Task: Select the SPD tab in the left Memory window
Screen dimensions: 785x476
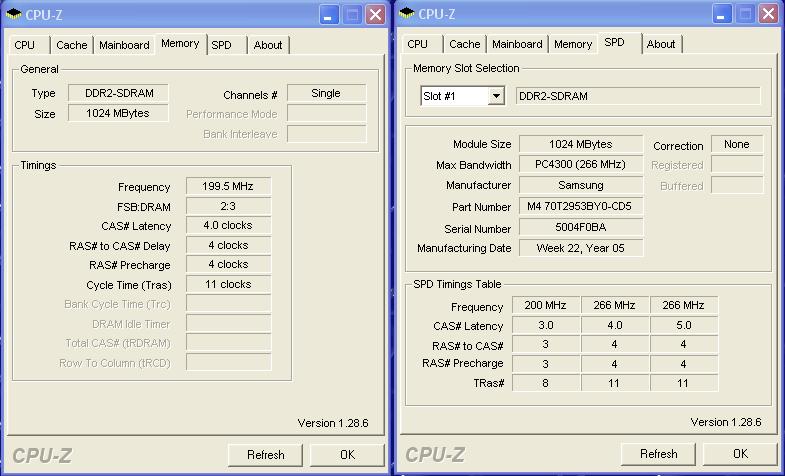Action: tap(222, 45)
